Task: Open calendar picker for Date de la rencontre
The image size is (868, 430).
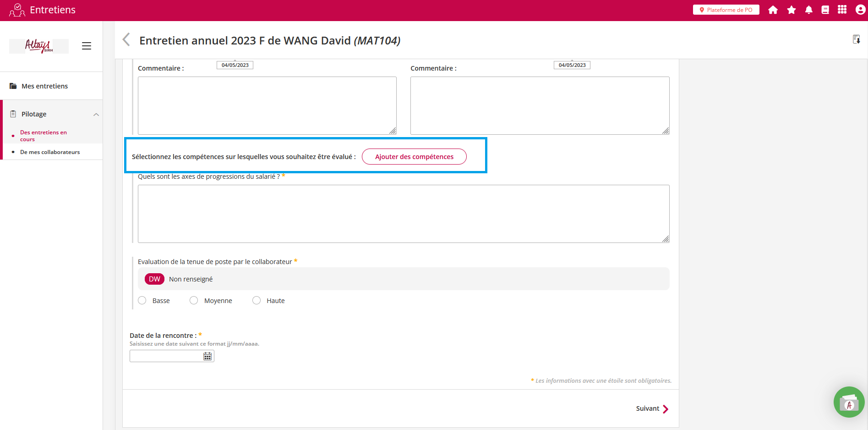Action: [207, 356]
